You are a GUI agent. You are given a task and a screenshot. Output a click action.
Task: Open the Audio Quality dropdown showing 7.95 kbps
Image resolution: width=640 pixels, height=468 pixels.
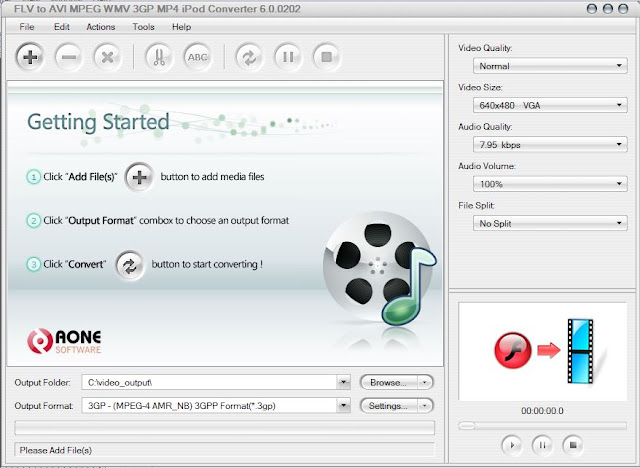tap(550, 144)
